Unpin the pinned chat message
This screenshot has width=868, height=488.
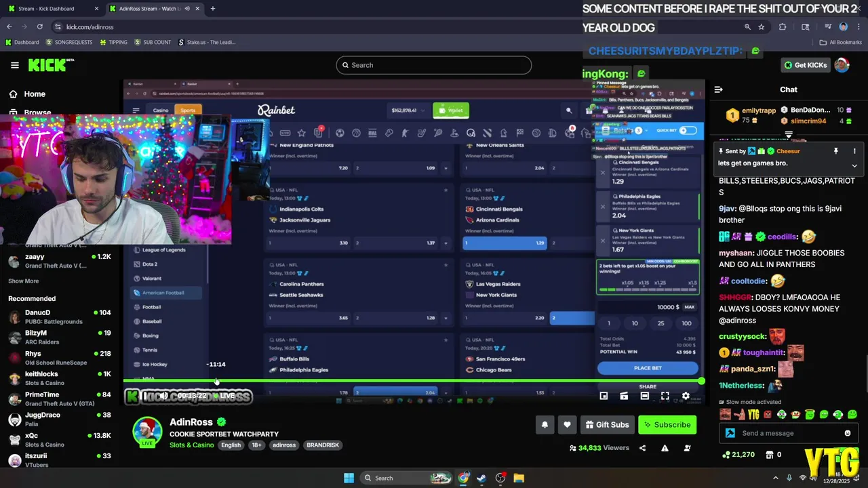click(x=836, y=151)
